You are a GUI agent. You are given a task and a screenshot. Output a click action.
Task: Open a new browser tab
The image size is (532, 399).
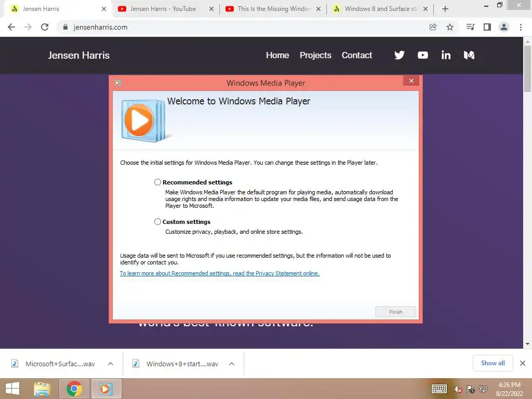click(445, 9)
